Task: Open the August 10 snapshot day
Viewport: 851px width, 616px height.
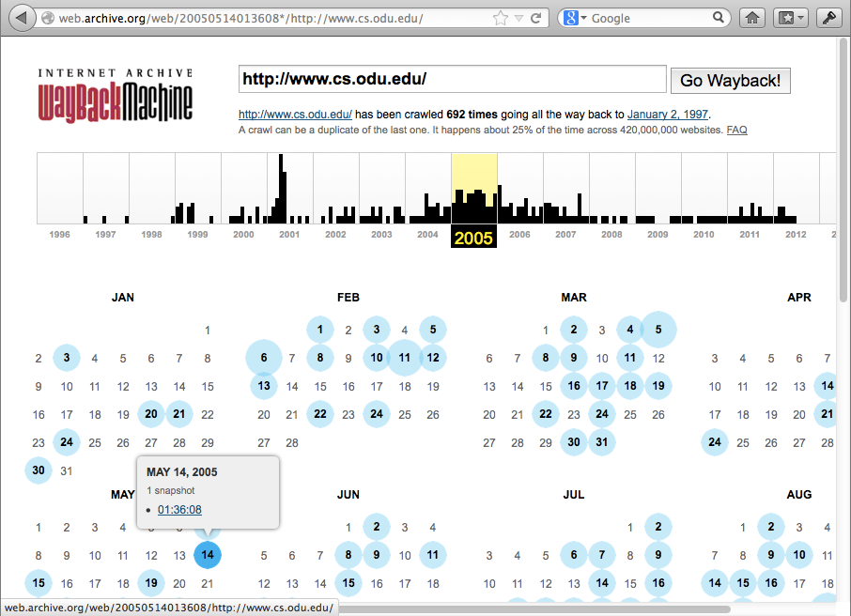Action: pos(799,555)
